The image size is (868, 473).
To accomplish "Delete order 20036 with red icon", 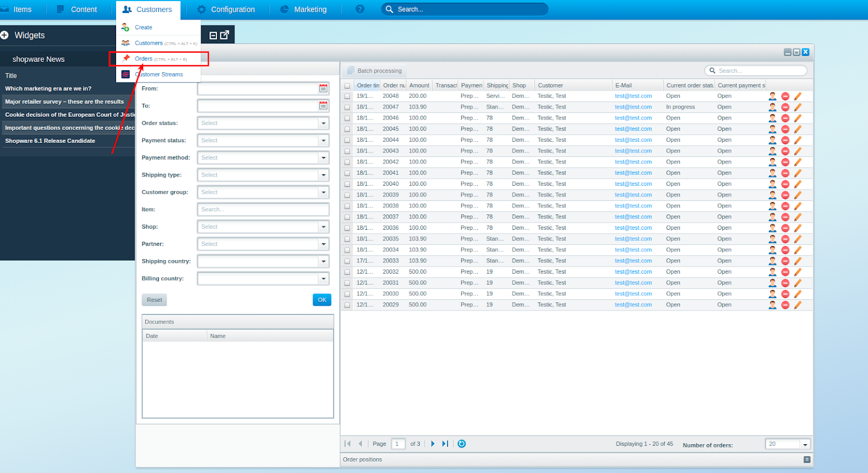I will pos(785,228).
